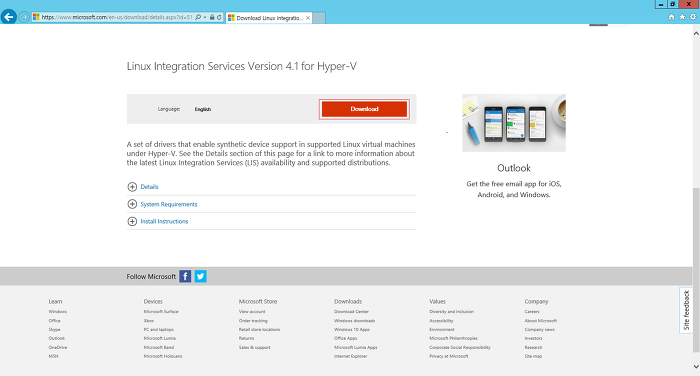700x376 pixels.
Task: Open the Diversity and inclusion link
Action: (x=451, y=312)
